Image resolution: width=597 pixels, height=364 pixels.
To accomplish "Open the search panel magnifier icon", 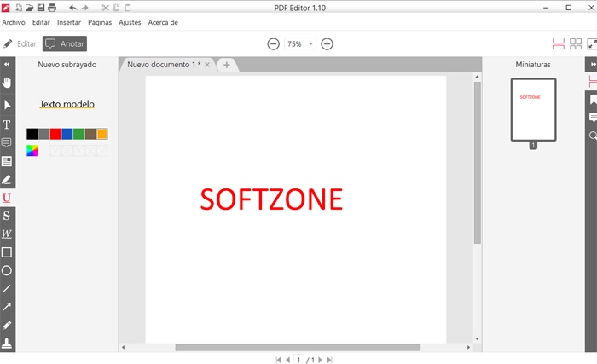I will (x=593, y=136).
